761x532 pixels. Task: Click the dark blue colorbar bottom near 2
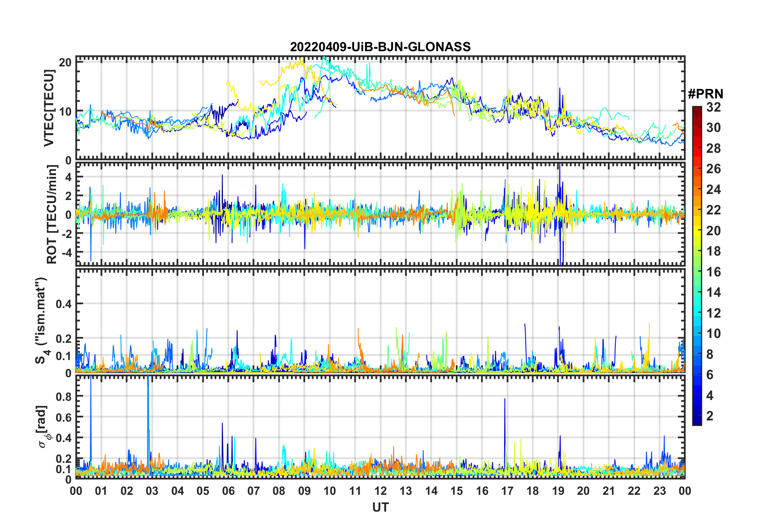coord(697,418)
